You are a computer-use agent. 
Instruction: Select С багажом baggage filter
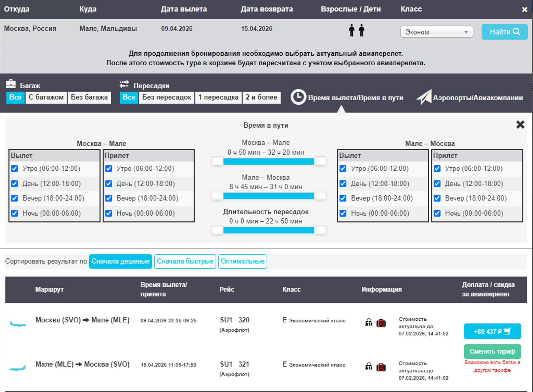46,97
